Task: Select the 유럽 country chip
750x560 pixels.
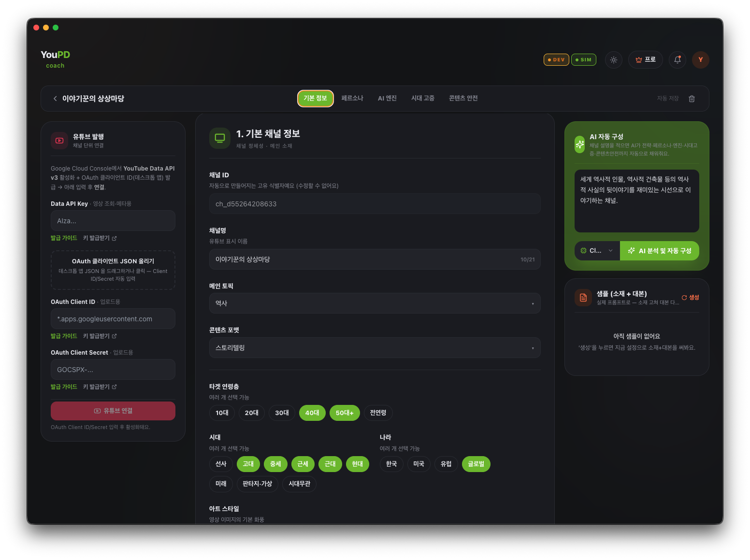Action: click(x=446, y=464)
